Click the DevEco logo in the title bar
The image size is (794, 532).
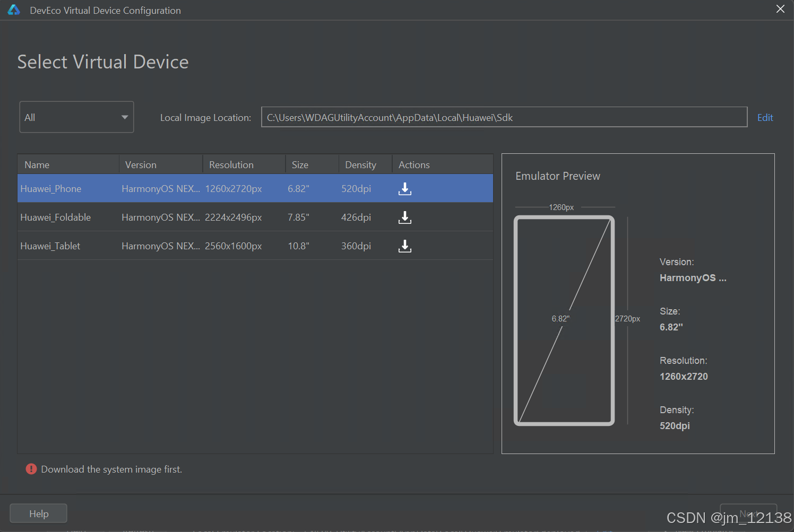tap(14, 10)
